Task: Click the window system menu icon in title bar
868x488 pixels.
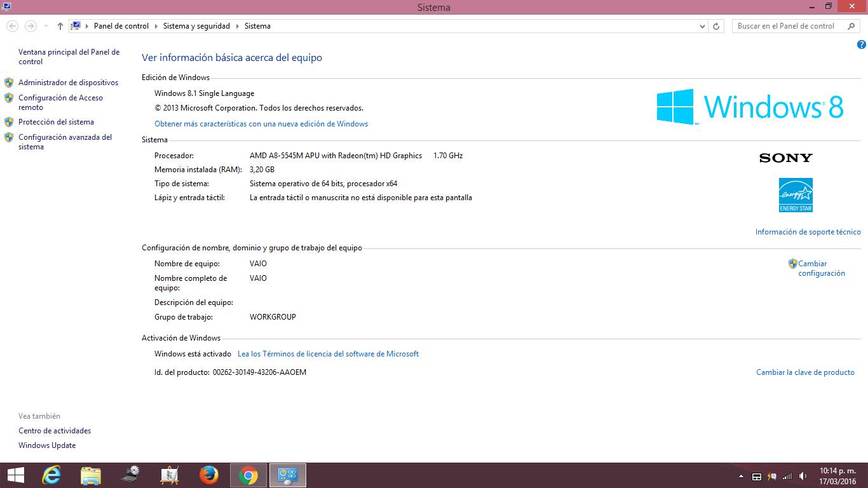Action: [x=6, y=6]
